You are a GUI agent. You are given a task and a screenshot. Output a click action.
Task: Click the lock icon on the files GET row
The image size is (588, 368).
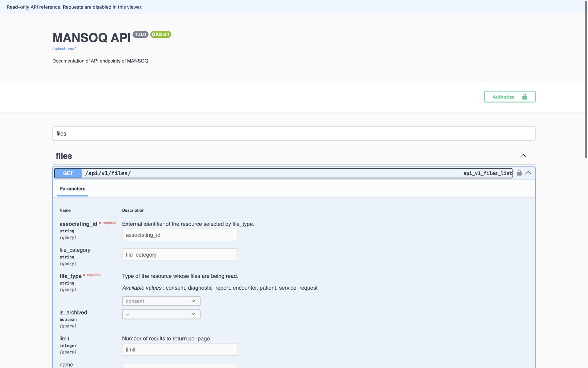pyautogui.click(x=519, y=173)
